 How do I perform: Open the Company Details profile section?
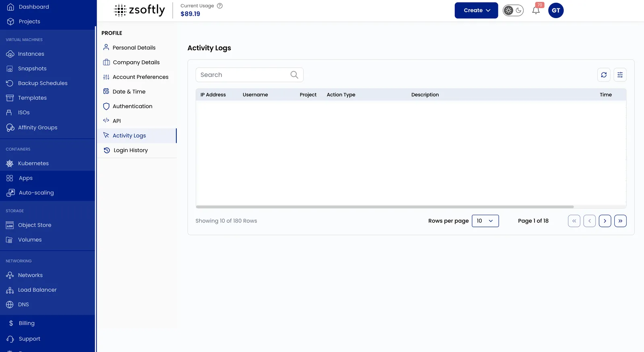coord(137,62)
